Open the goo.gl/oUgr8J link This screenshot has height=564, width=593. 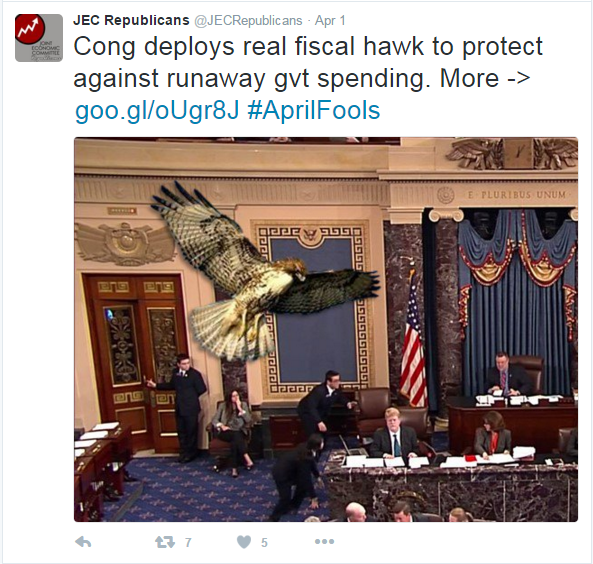157,110
